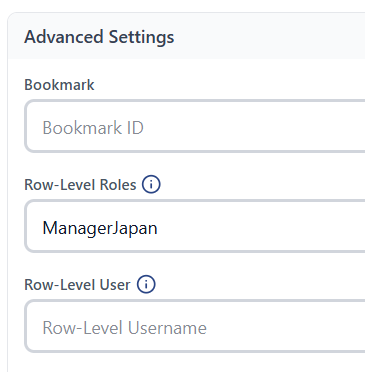The image size is (365, 372).
Task: Open the Row-Level Roles info icon
Action: click(151, 184)
